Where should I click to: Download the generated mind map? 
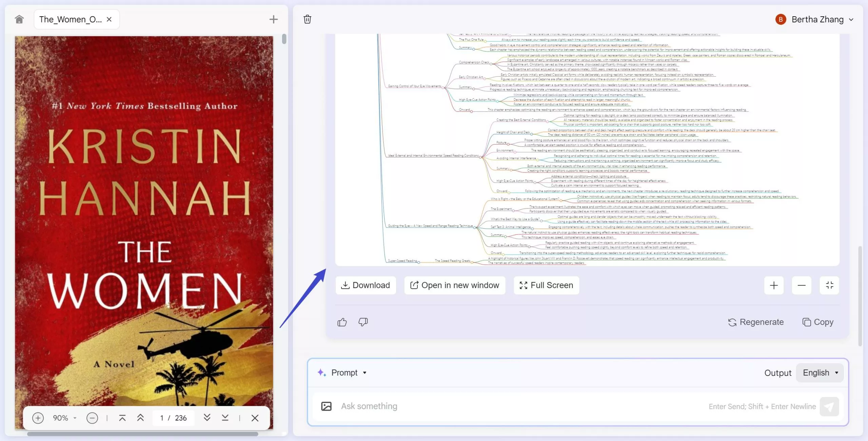[x=365, y=285]
